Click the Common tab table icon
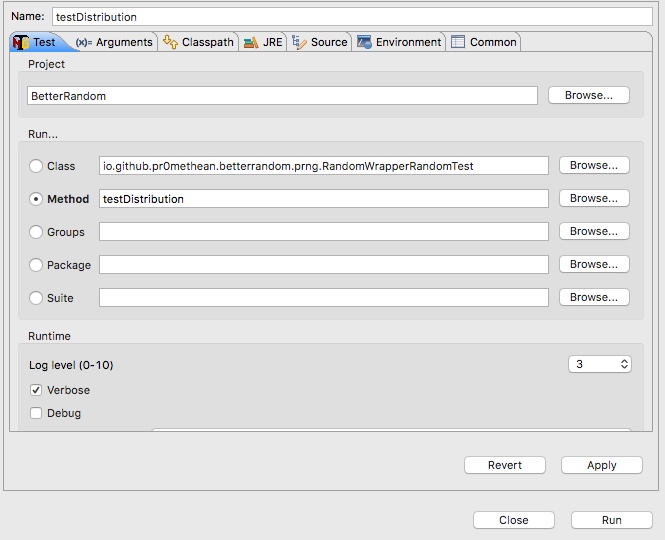Image resolution: width=665 pixels, height=540 pixels. pyautogui.click(x=458, y=42)
